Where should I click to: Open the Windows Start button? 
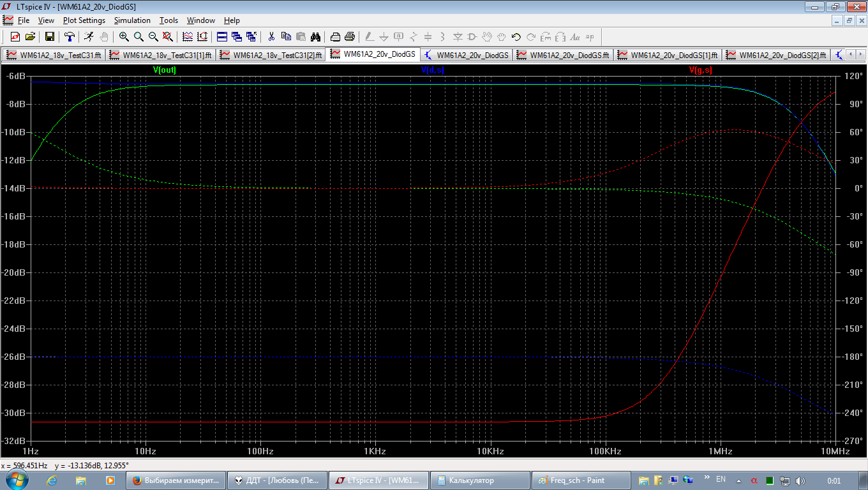(17, 479)
